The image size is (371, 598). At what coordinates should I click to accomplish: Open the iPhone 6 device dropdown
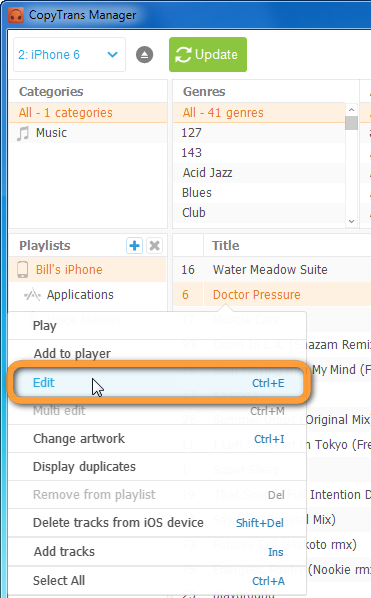coord(69,55)
